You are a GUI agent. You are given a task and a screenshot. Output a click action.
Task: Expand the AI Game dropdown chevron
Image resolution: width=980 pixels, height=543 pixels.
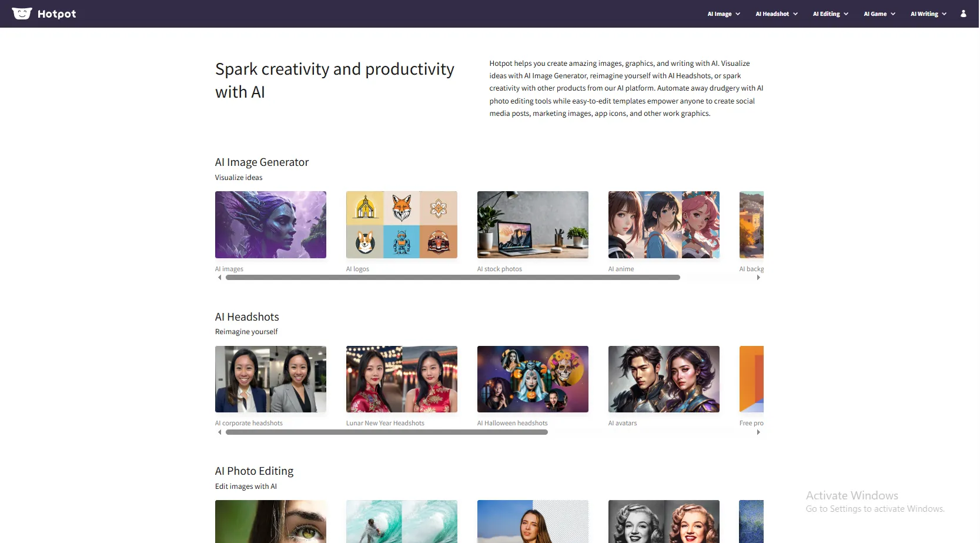[x=893, y=14]
